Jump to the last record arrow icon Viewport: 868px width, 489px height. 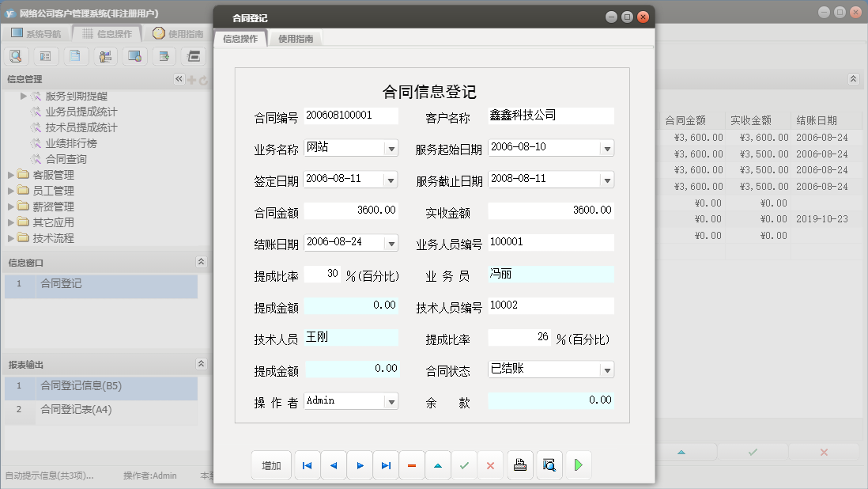click(386, 465)
